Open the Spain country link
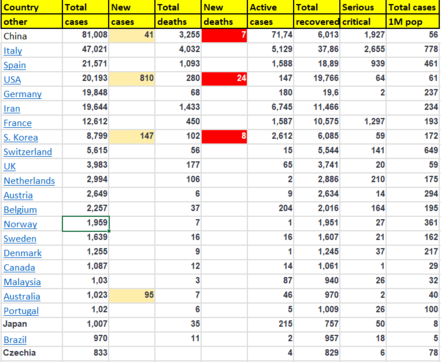Viewport: 441px width, 362px height. [15, 65]
